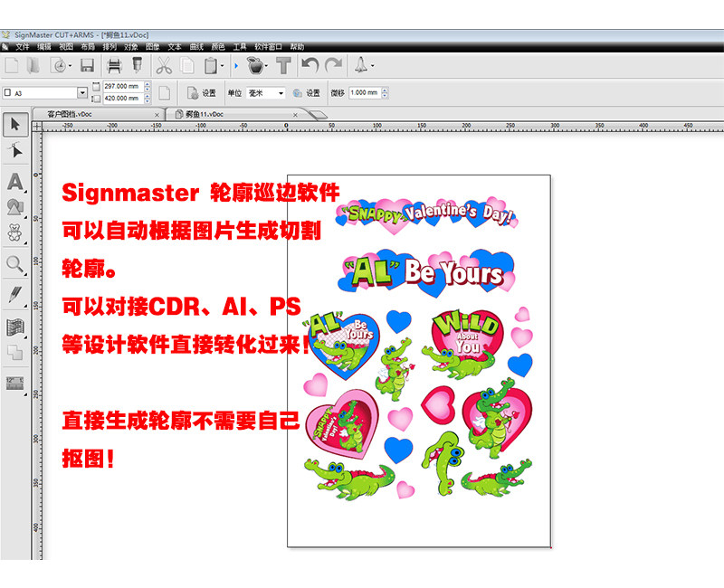This screenshot has width=724, height=588.
Task: Send to cutter with the blade icon
Action: click(x=138, y=65)
